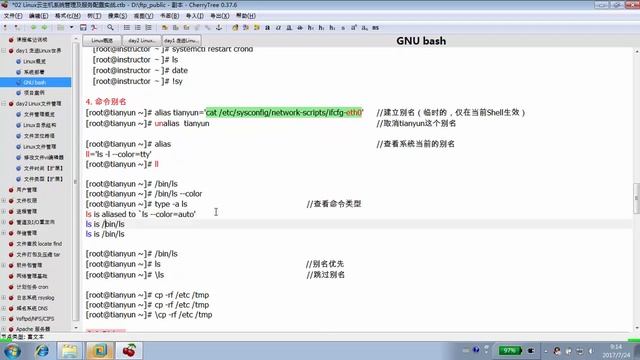Select the Apache tree node
The width and height of the screenshot is (640, 360).
[33, 329]
